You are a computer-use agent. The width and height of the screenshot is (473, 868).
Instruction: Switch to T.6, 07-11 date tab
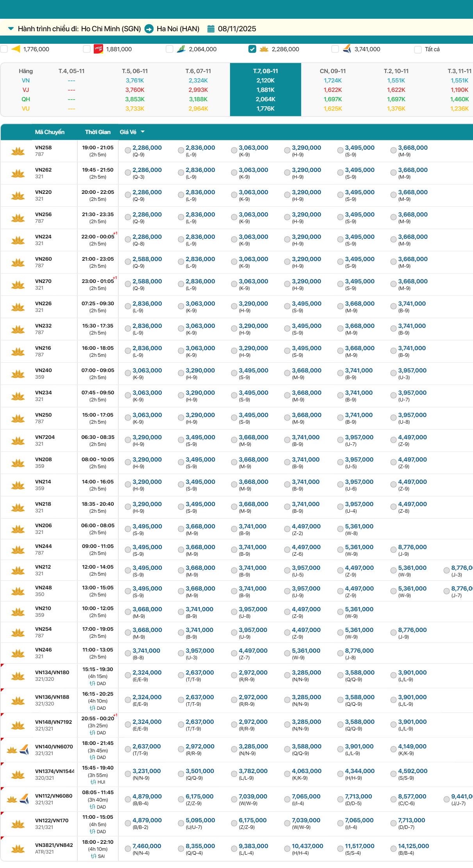click(198, 89)
